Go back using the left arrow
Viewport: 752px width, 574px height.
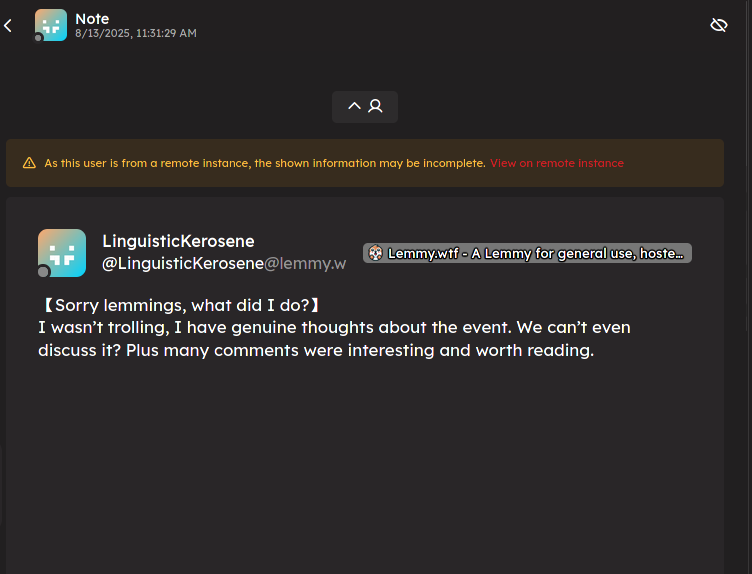click(x=8, y=25)
